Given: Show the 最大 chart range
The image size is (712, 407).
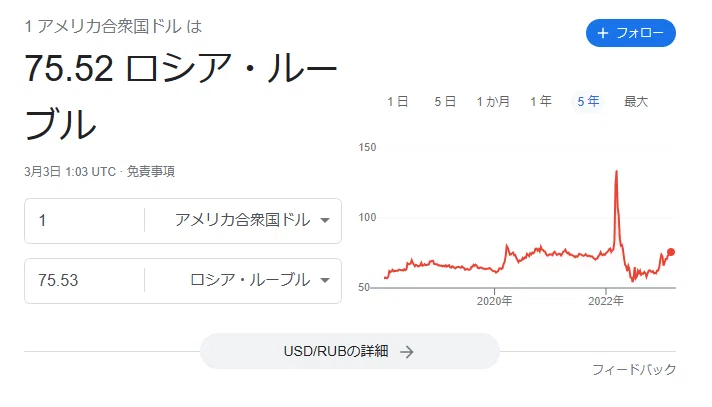Looking at the screenshot, I should 636,101.
